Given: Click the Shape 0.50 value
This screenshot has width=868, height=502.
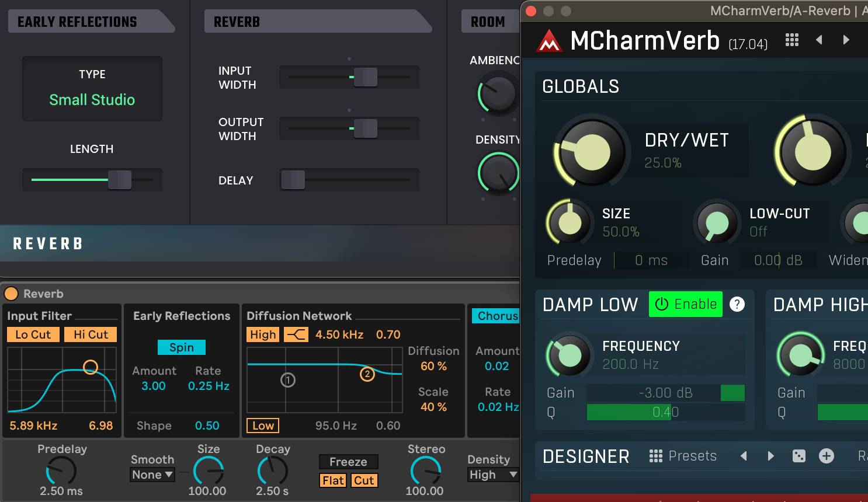Looking at the screenshot, I should pos(207,426).
